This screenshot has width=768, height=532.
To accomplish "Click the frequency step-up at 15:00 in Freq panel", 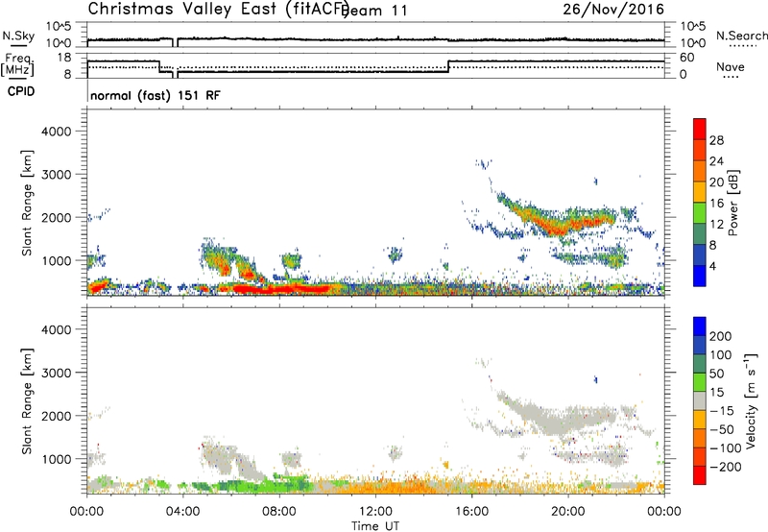I will [448, 66].
